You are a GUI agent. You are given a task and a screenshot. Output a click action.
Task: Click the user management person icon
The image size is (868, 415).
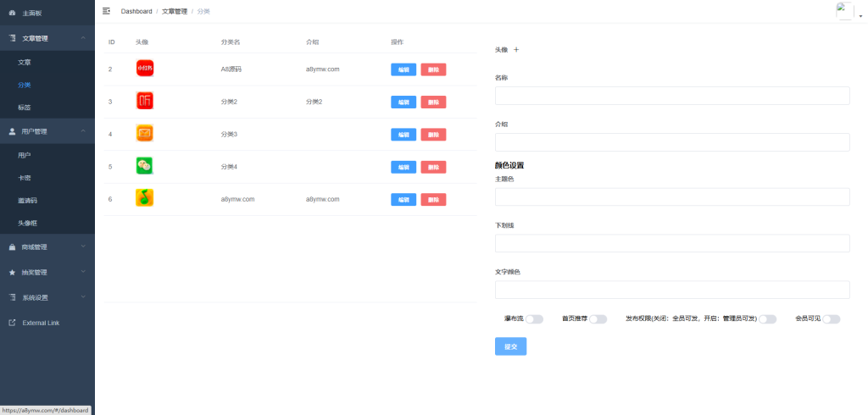[12, 131]
